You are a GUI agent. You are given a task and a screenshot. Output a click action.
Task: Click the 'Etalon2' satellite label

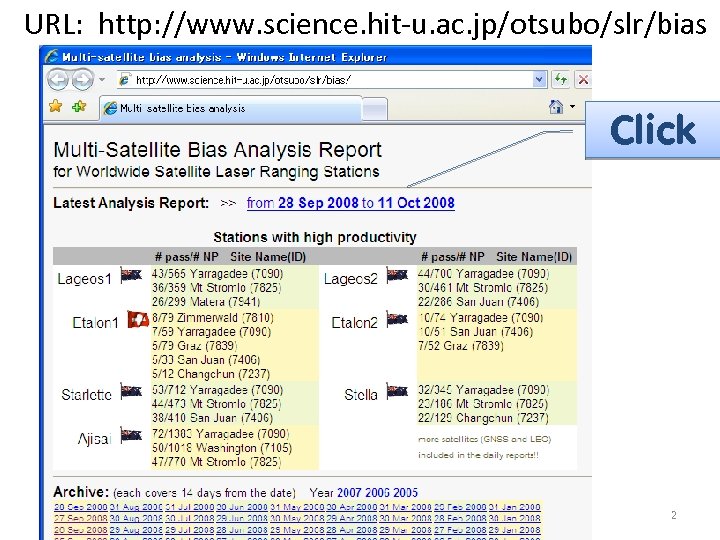354,323
